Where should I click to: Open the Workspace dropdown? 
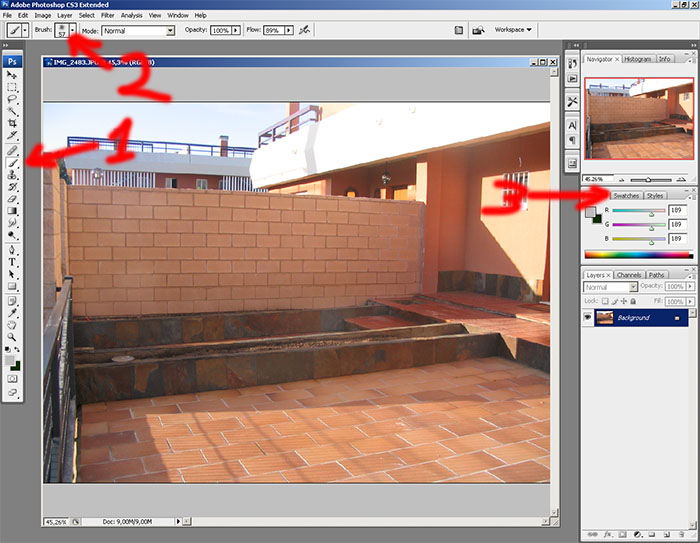coord(513,29)
